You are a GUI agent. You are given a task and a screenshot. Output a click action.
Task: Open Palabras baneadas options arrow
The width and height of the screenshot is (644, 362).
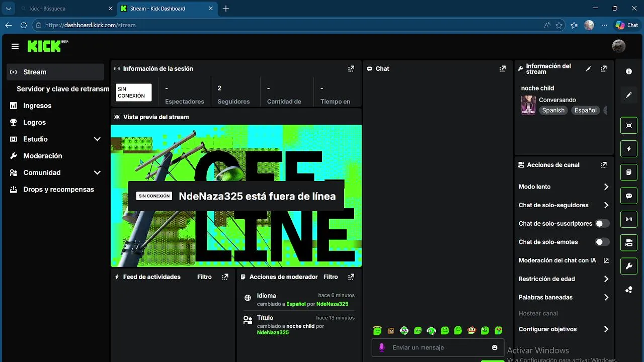pyautogui.click(x=606, y=297)
